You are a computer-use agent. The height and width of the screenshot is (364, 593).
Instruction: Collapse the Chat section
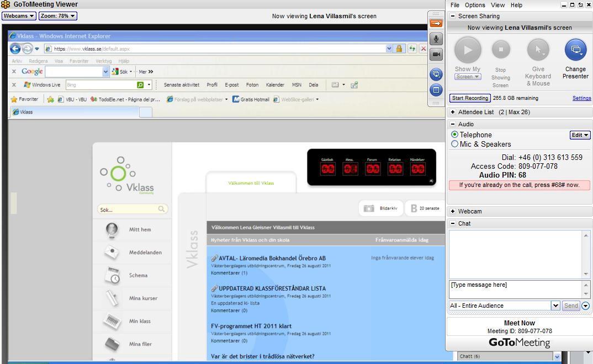[x=453, y=223]
